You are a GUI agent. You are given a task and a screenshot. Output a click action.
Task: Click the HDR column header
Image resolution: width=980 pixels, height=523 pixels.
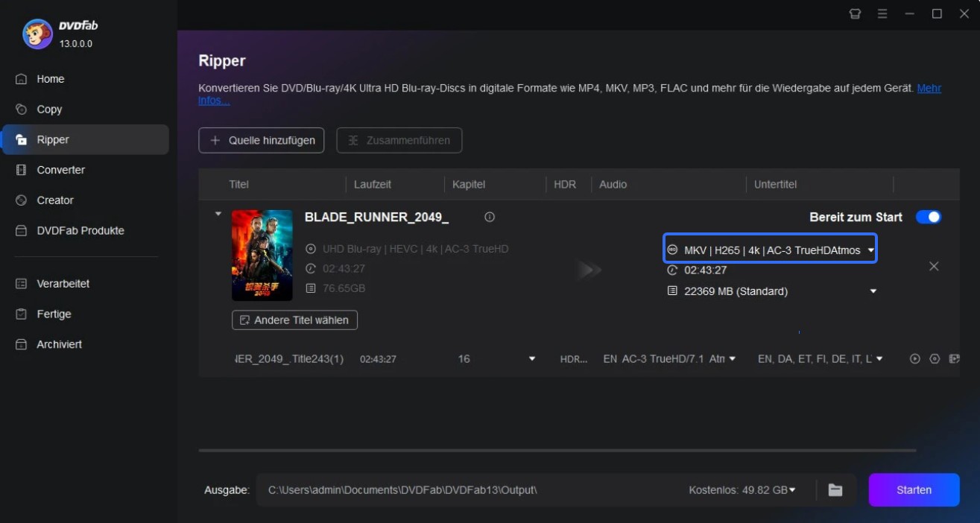(x=565, y=184)
